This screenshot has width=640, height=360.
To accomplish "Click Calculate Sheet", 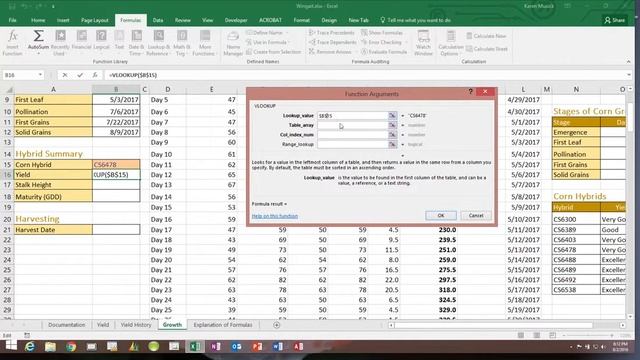I will pyautogui.click(x=487, y=49).
